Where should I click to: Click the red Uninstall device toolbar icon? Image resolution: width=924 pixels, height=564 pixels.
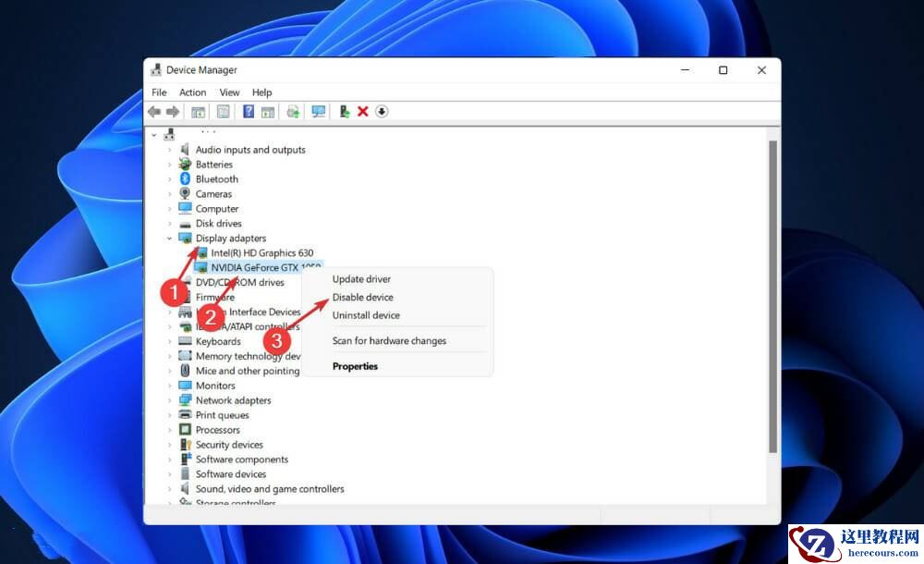point(363,111)
